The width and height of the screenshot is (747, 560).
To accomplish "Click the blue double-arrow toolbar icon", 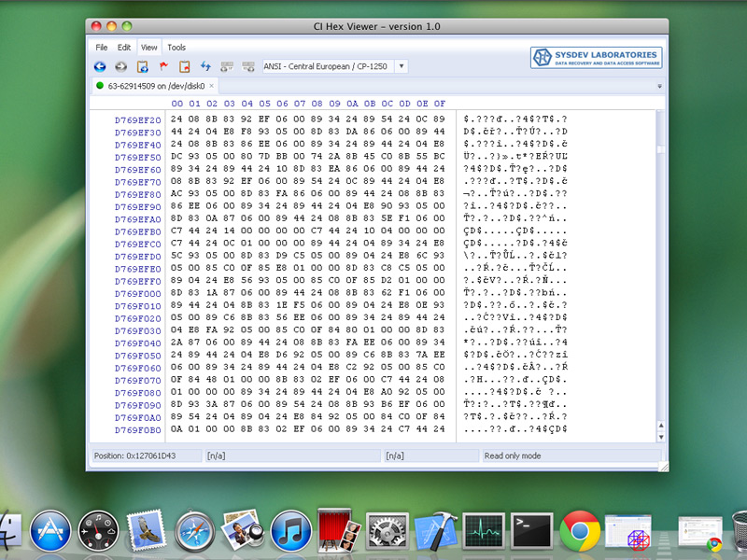I will coord(205,66).
